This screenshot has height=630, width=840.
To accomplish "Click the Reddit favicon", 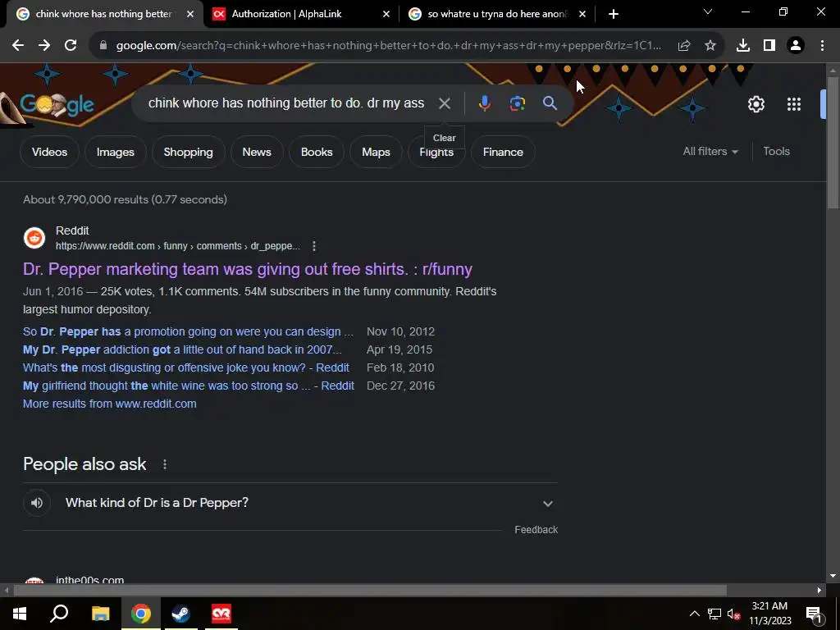I will pyautogui.click(x=34, y=238).
